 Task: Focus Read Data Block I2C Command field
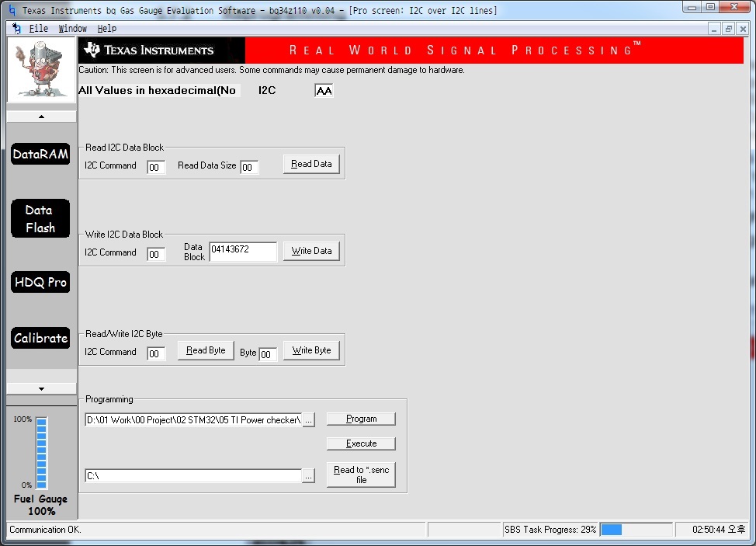pyautogui.click(x=156, y=167)
